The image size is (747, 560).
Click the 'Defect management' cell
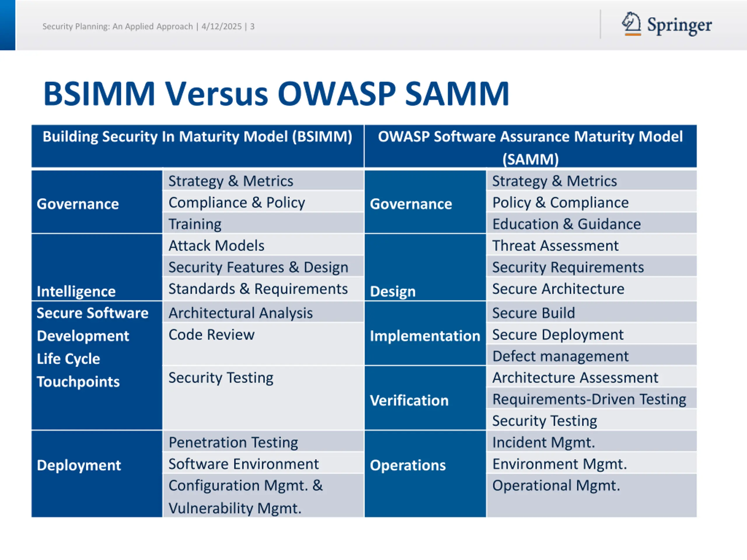[592, 354]
